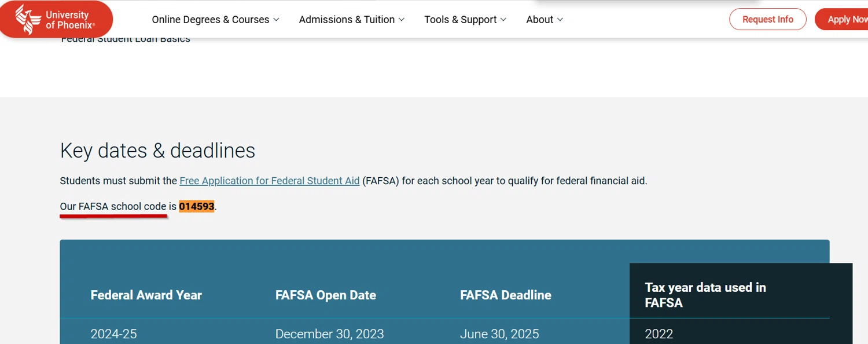Click the Apply Now button
This screenshot has width=868, height=344.
[x=842, y=19]
